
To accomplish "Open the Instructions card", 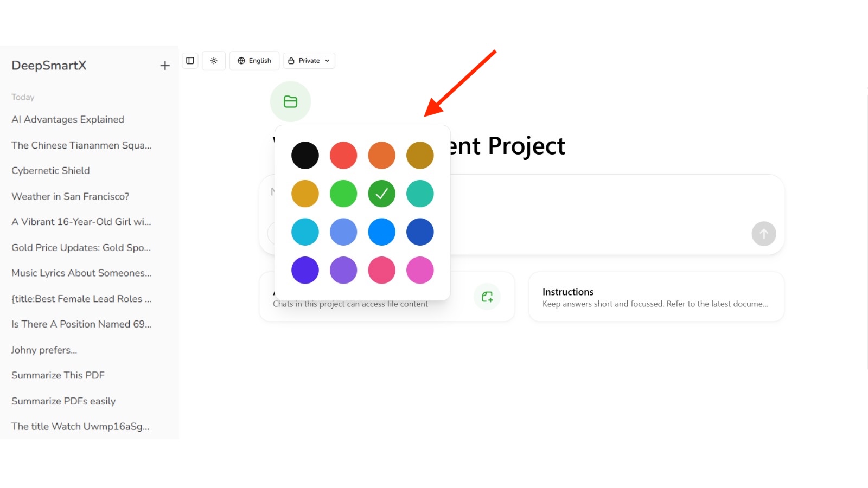I will 656,297.
